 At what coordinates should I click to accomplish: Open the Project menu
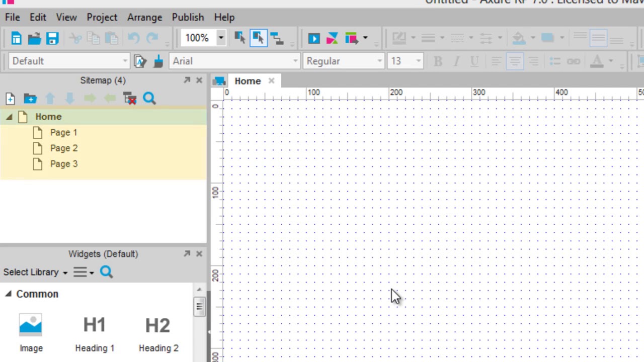[102, 17]
